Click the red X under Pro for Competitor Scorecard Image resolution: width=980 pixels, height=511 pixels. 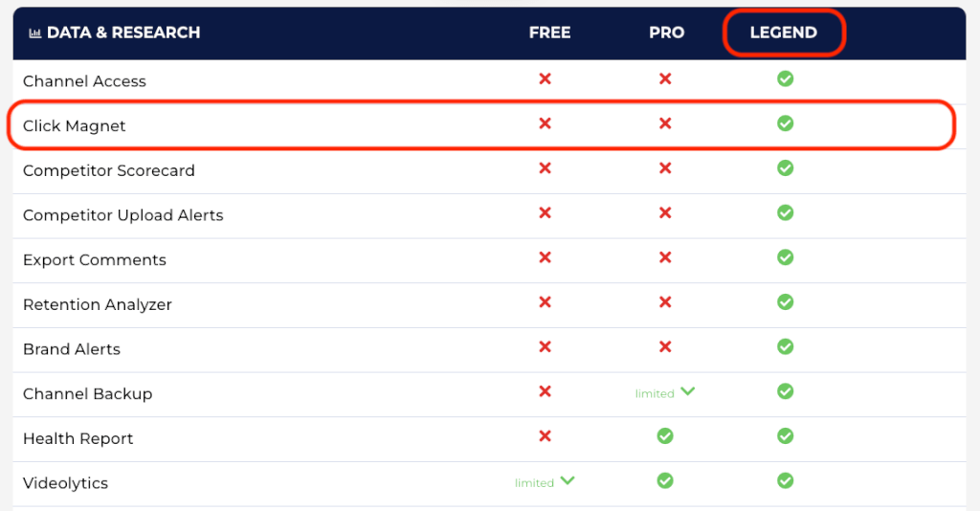(665, 168)
